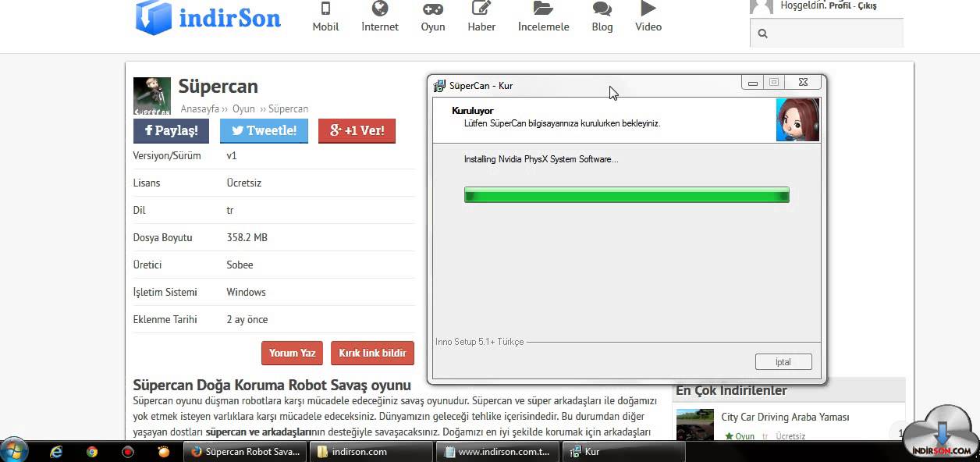Click 'Installing Nvidia PhysX System Software...' status text
The width and height of the screenshot is (980, 462).
[x=541, y=159]
